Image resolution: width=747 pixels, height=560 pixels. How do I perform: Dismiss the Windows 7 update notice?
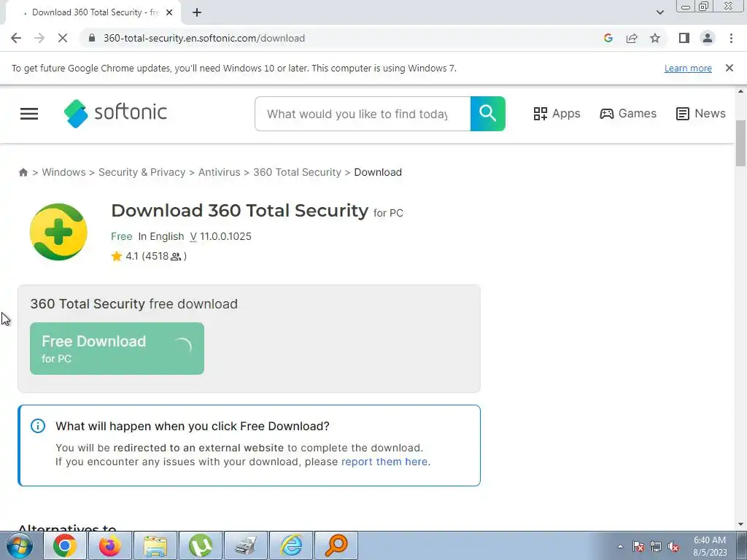tap(729, 68)
